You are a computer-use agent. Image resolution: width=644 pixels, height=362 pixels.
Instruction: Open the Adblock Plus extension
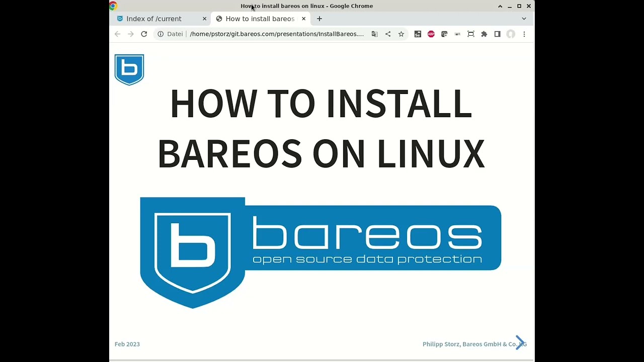431,34
